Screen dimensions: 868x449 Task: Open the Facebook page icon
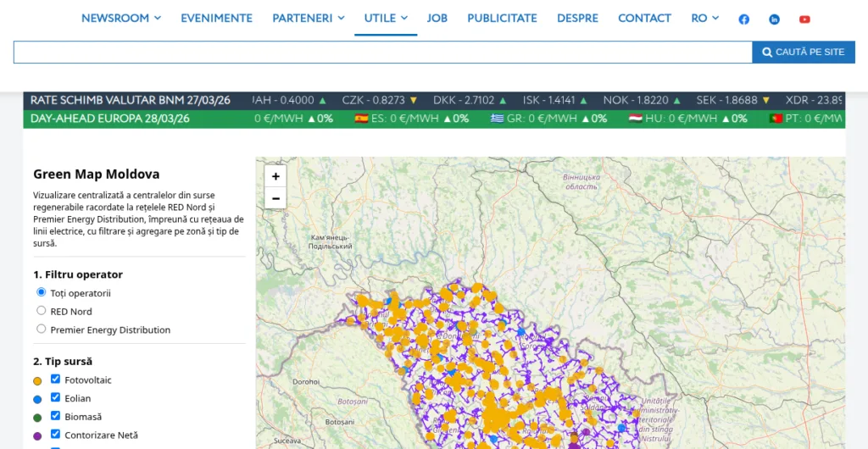[x=743, y=19]
